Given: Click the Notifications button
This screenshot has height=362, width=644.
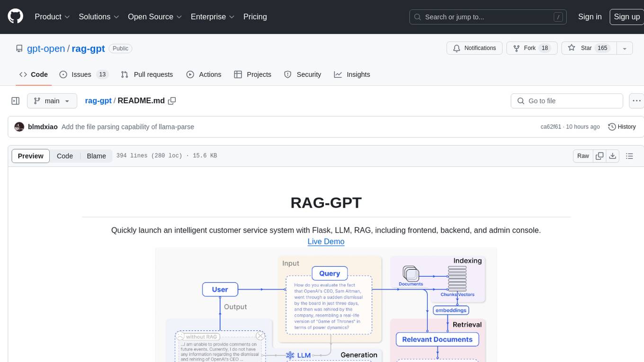Looking at the screenshot, I should point(474,48).
